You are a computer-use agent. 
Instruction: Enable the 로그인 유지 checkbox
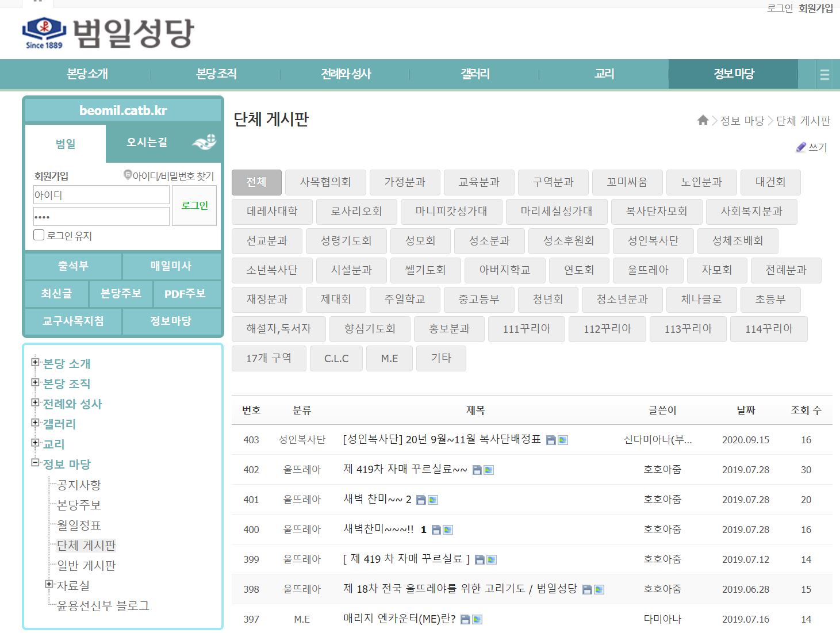pos(39,235)
